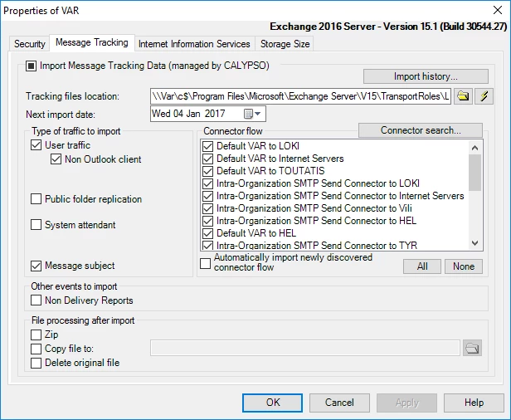Click the connector list scrollbar thumb
This screenshot has height=420, width=511.
coord(474,173)
